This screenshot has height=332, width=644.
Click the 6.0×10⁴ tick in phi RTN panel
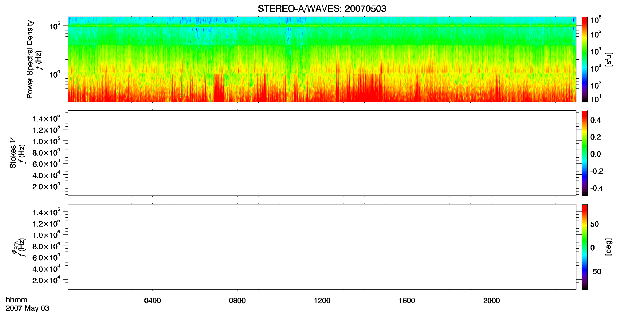(x=46, y=257)
